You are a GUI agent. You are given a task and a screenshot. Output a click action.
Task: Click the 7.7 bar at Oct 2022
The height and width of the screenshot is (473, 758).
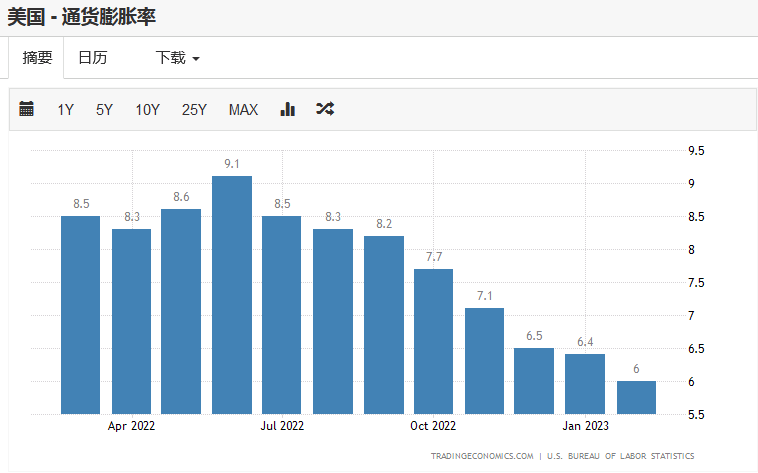click(433, 341)
